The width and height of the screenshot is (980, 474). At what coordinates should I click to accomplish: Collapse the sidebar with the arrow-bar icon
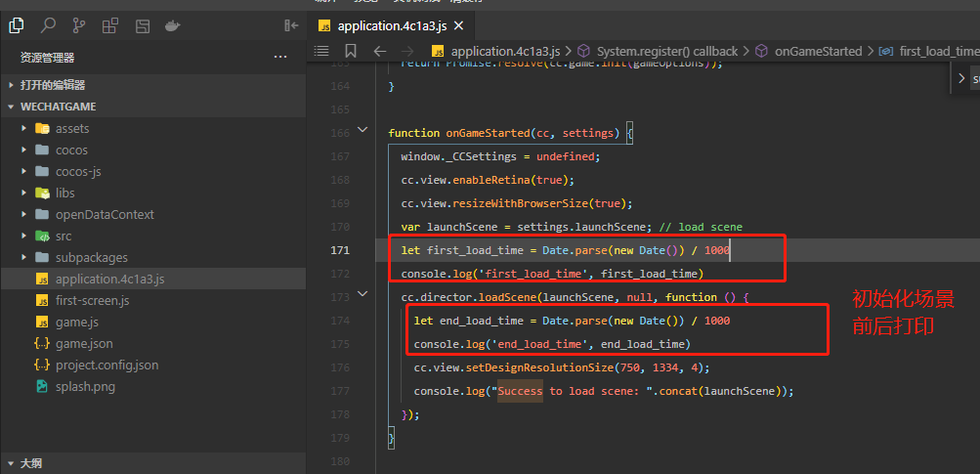(x=291, y=25)
